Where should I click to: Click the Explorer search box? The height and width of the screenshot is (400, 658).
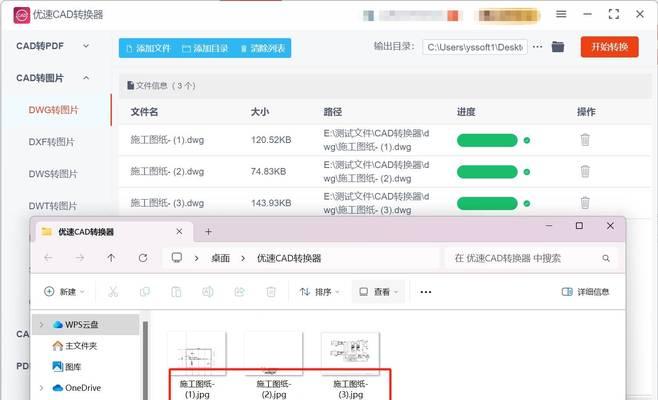pos(531,258)
